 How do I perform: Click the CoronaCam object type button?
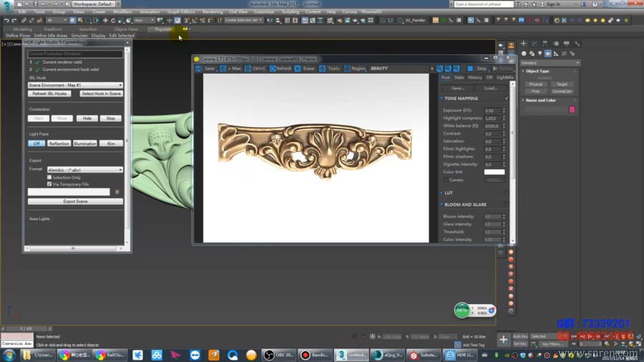click(x=562, y=92)
